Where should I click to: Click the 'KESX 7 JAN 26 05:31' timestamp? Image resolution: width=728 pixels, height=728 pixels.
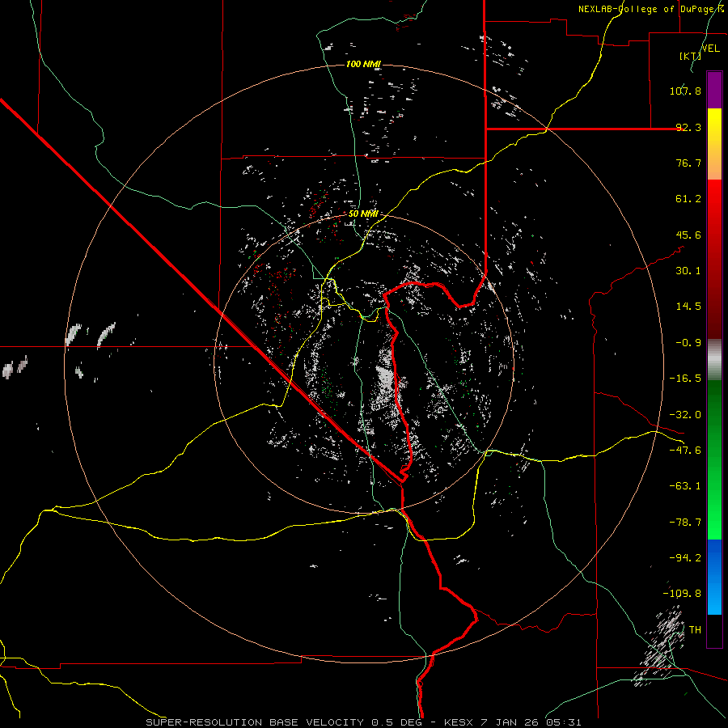point(513,722)
